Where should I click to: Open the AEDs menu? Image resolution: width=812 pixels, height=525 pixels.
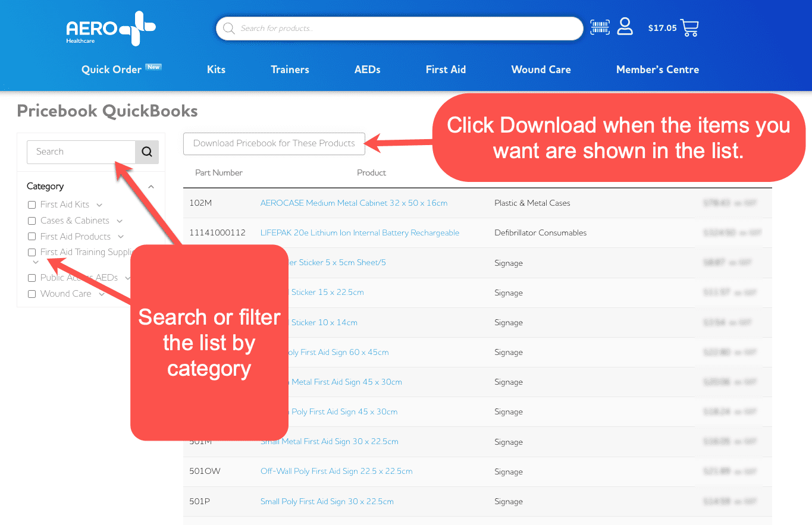[367, 70]
